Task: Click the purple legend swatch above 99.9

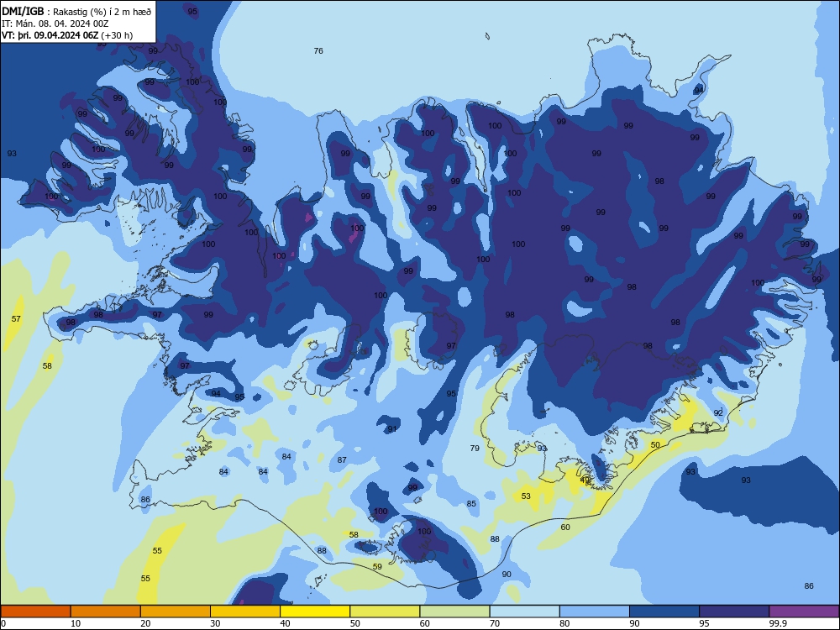Action: coord(804,612)
